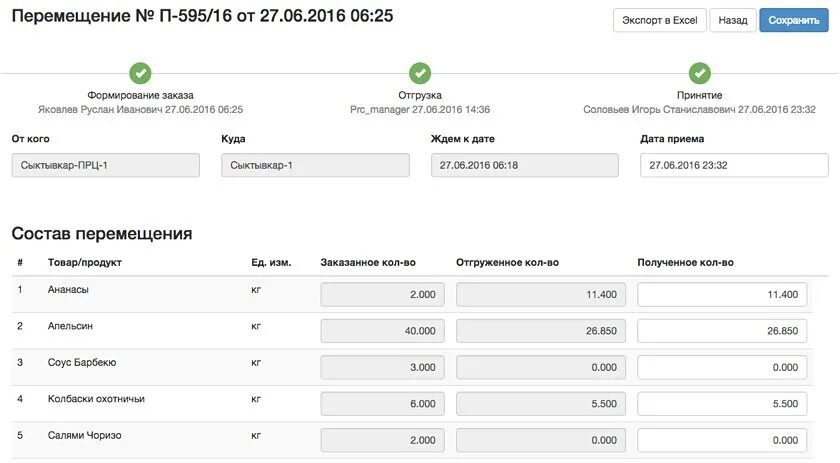Edit received quantity for Колбаски охотничьи

tap(722, 404)
